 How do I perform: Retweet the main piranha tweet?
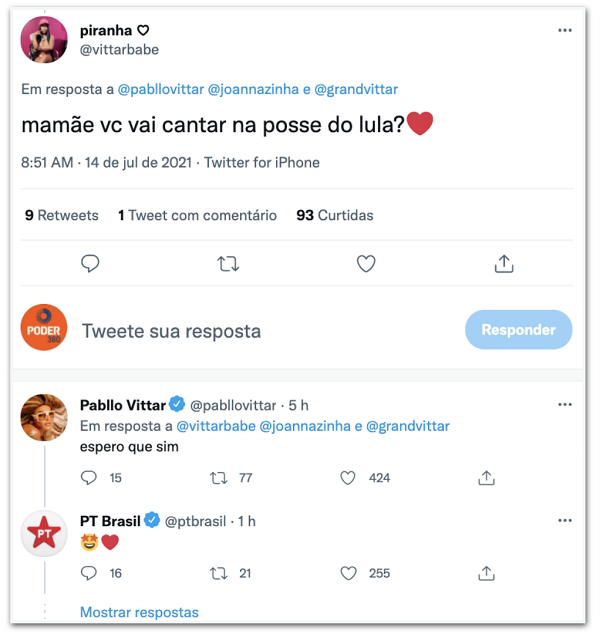coord(228,263)
